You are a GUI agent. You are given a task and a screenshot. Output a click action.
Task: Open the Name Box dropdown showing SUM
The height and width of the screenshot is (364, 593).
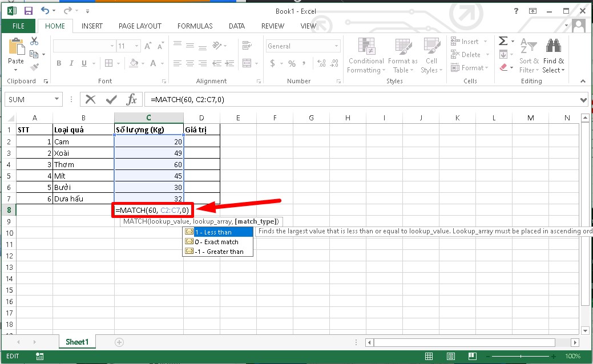[x=57, y=99]
